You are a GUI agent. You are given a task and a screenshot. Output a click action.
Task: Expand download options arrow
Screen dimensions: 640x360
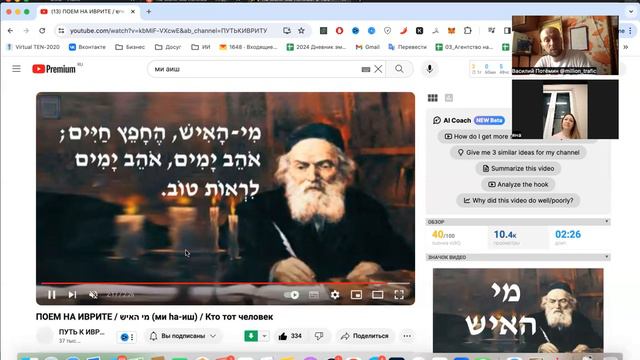click(x=264, y=336)
